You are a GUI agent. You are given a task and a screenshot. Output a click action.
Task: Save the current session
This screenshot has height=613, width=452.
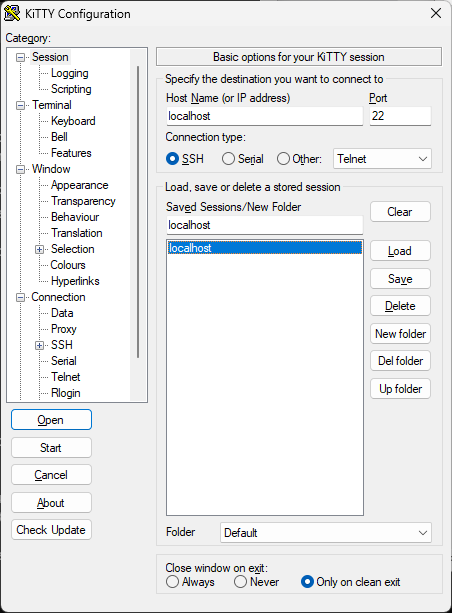point(400,279)
